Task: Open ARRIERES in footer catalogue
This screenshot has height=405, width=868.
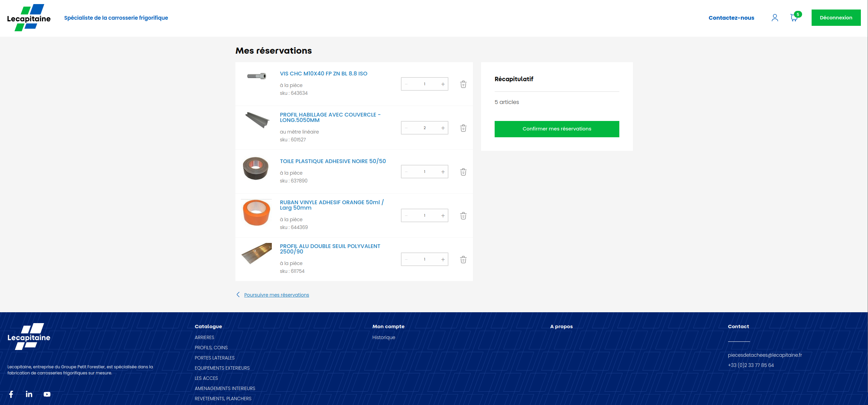Action: click(204, 337)
